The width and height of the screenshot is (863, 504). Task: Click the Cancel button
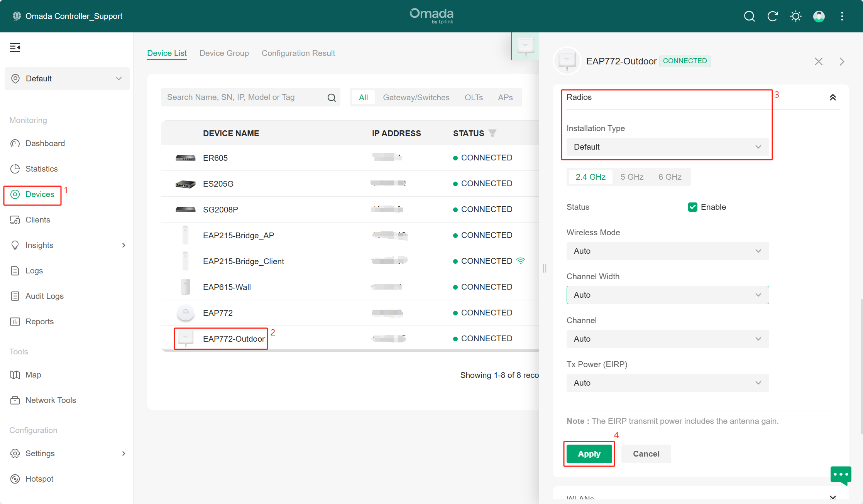[646, 454]
